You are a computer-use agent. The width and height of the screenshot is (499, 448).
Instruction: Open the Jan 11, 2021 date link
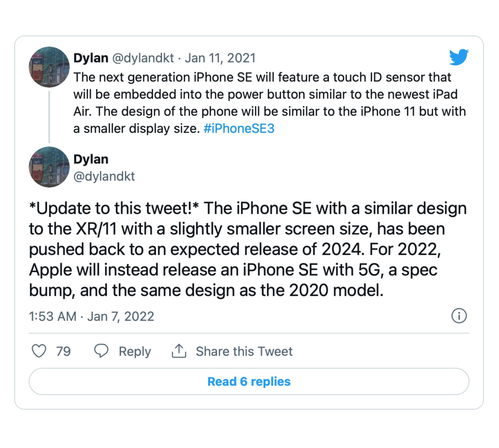[x=220, y=58]
